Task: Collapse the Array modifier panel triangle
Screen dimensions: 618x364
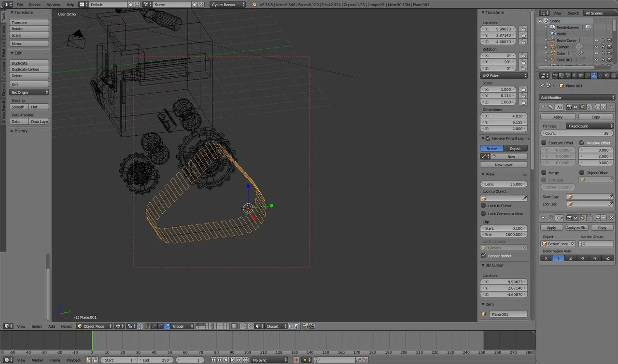Action: click(543, 107)
